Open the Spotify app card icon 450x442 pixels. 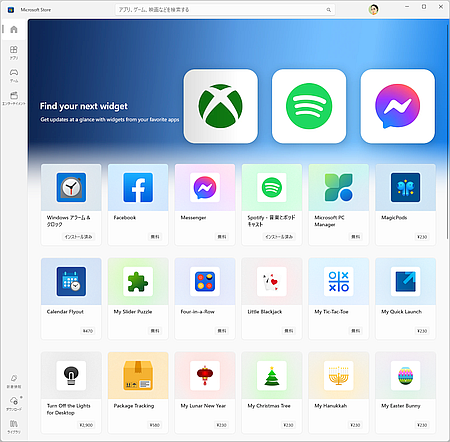click(272, 187)
